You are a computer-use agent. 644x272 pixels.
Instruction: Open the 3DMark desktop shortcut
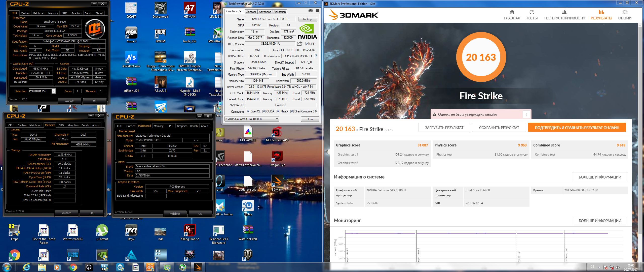pos(277,183)
